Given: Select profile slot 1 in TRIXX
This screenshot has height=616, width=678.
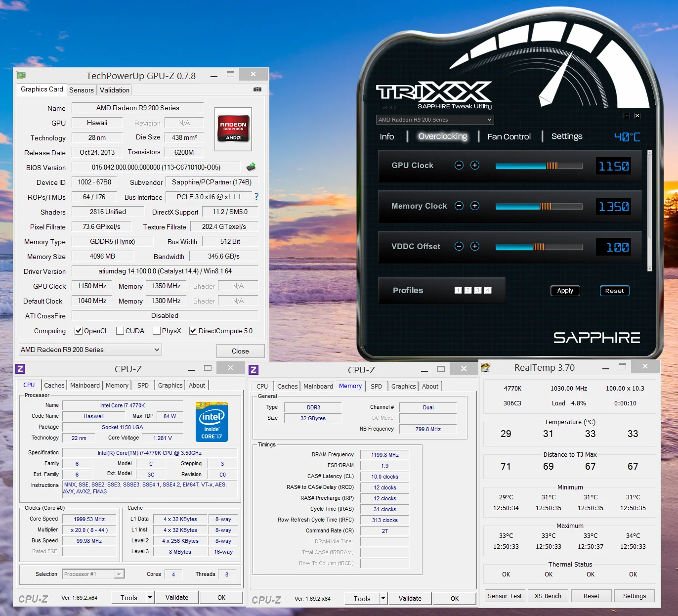Looking at the screenshot, I should (458, 291).
